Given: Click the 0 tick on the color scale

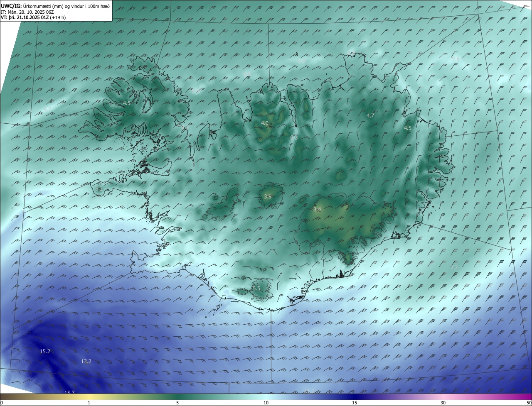Looking at the screenshot, I should coord(2,403).
